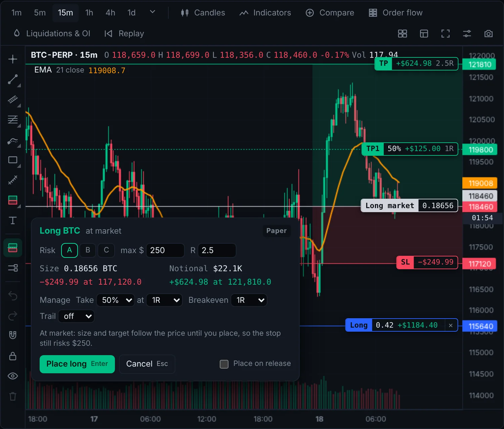Enable the Place on release checkbox
The height and width of the screenshot is (429, 504).
point(224,364)
